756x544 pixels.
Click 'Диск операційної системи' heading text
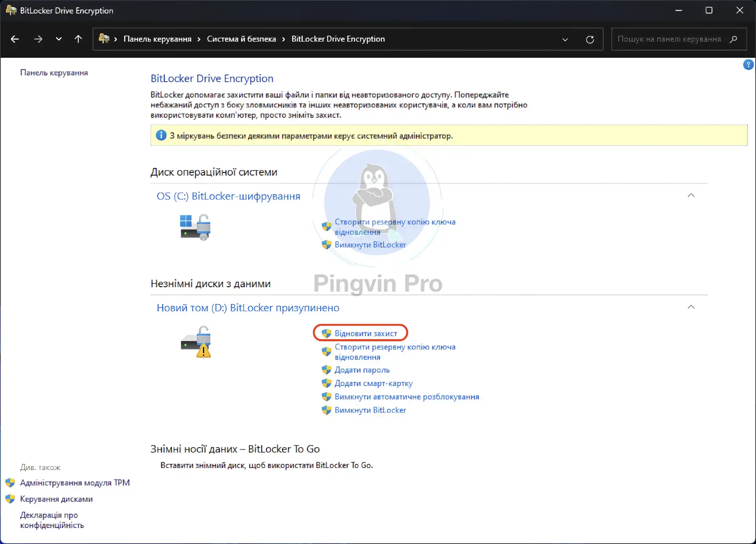pos(214,172)
